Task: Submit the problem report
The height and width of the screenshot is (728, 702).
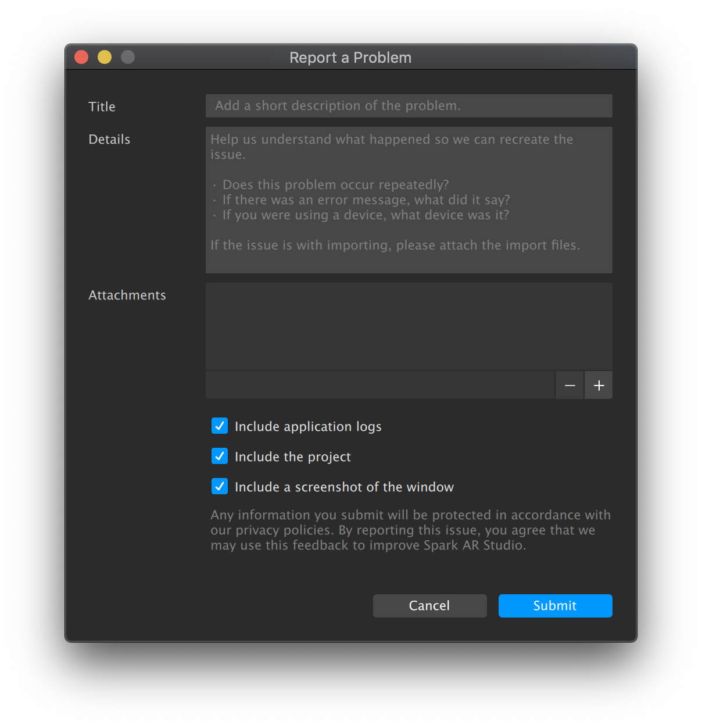Action: (x=555, y=606)
